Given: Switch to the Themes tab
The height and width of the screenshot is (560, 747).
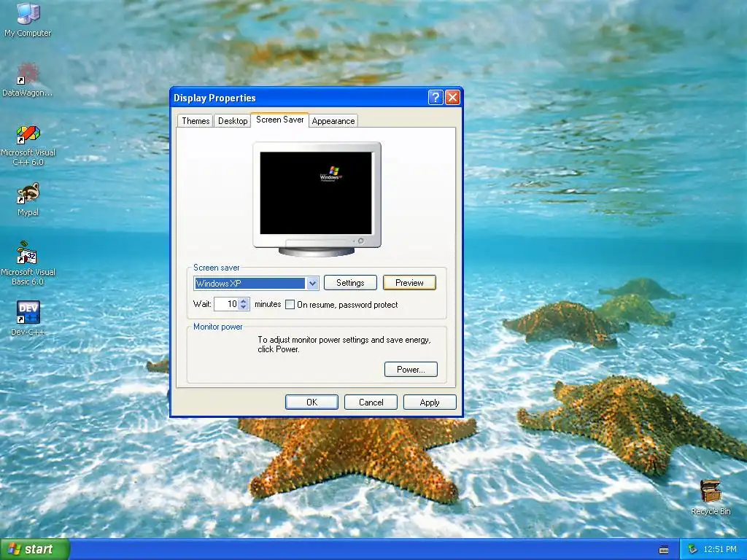Looking at the screenshot, I should 196,121.
